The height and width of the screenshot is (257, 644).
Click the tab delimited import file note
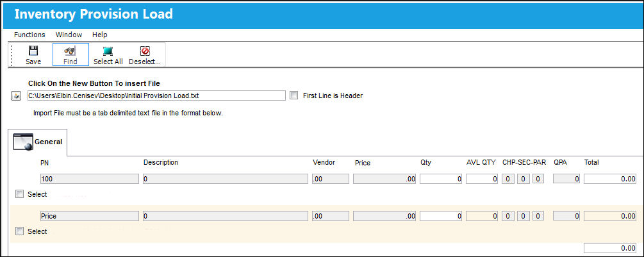(128, 113)
